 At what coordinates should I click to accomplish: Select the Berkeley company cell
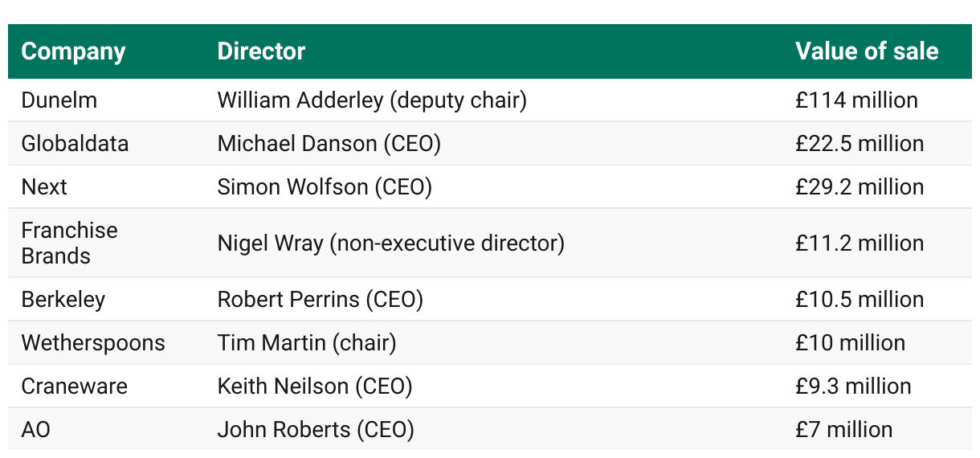pos(63,300)
